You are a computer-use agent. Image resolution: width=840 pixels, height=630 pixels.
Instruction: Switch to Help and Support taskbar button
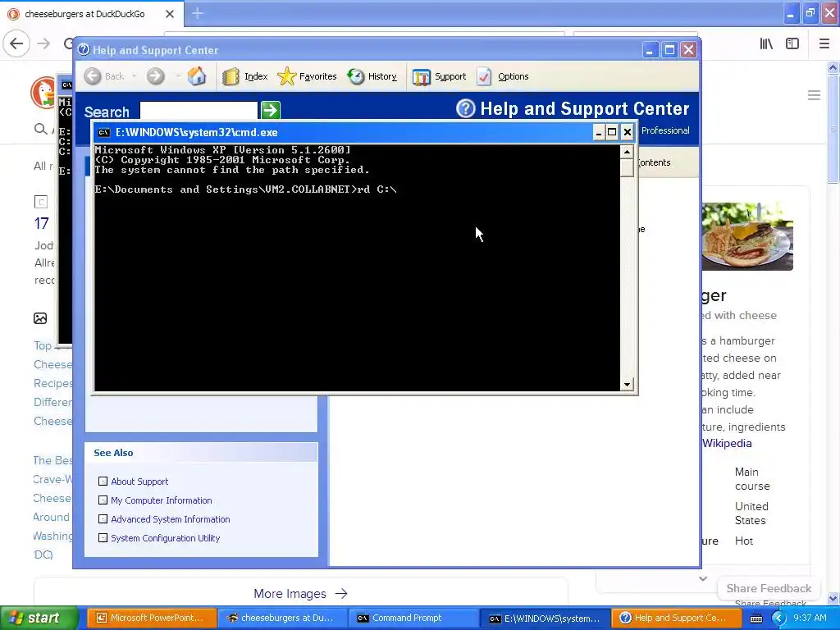click(x=676, y=618)
